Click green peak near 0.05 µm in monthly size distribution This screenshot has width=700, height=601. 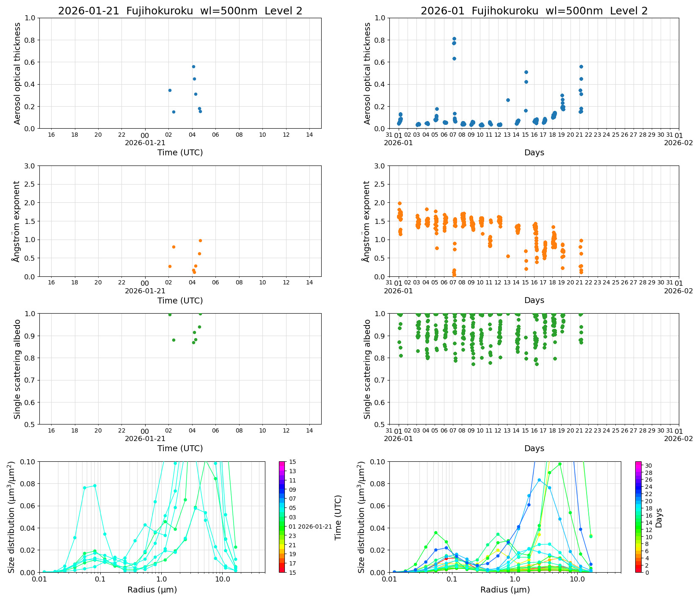(x=436, y=532)
